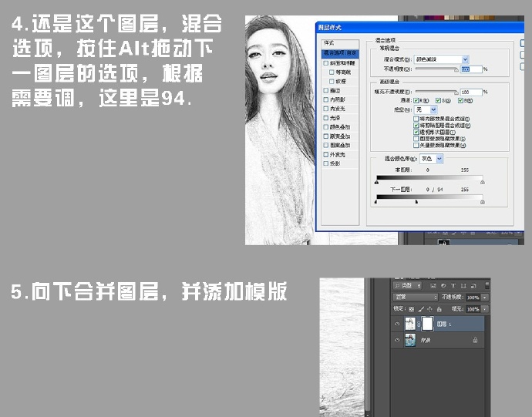Click the lock image pixels brush icon
The height and width of the screenshot is (417, 532).
coord(421,309)
